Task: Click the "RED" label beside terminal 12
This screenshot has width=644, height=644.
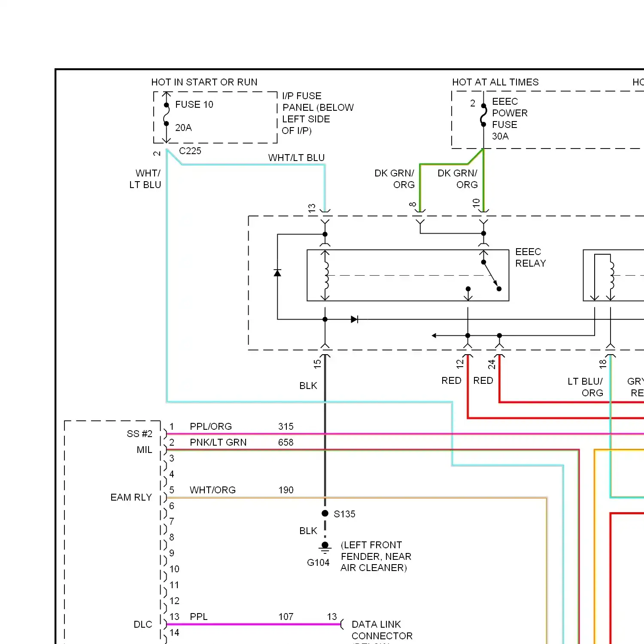Action: (x=451, y=380)
